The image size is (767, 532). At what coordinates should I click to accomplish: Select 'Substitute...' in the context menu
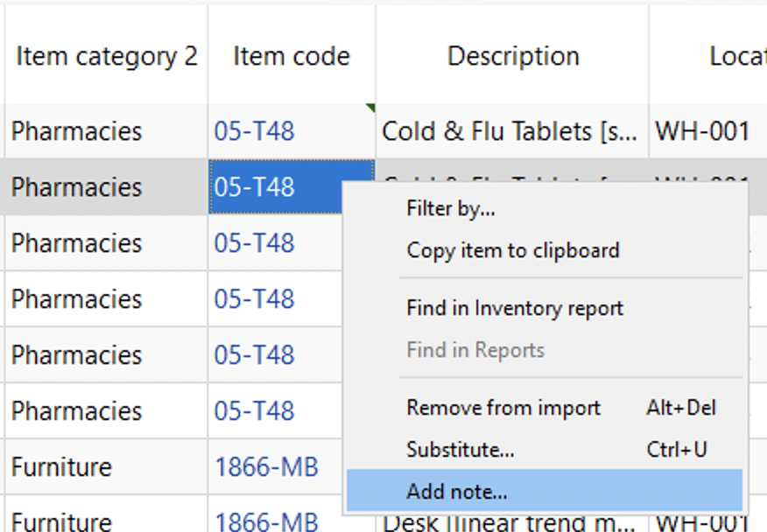pos(461,451)
